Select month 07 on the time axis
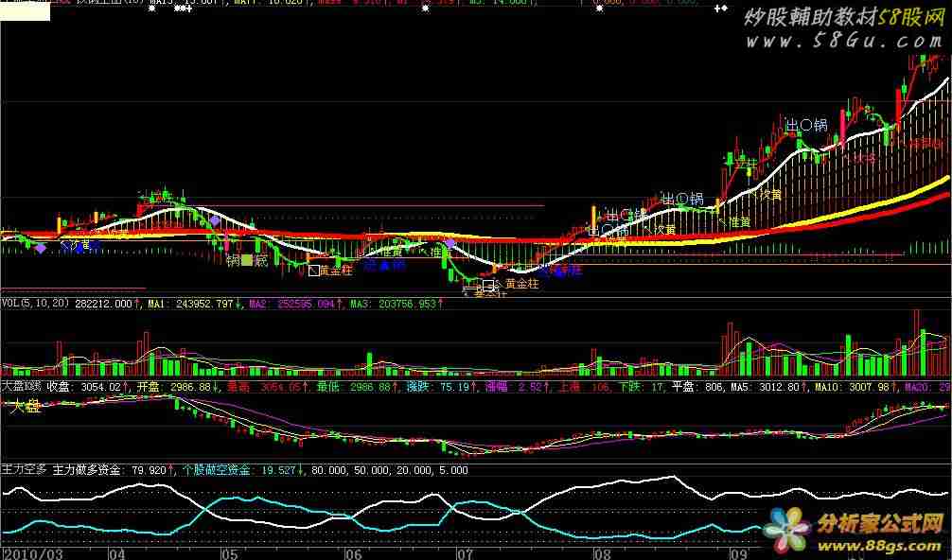This screenshot has width=952, height=560. pyautogui.click(x=464, y=551)
